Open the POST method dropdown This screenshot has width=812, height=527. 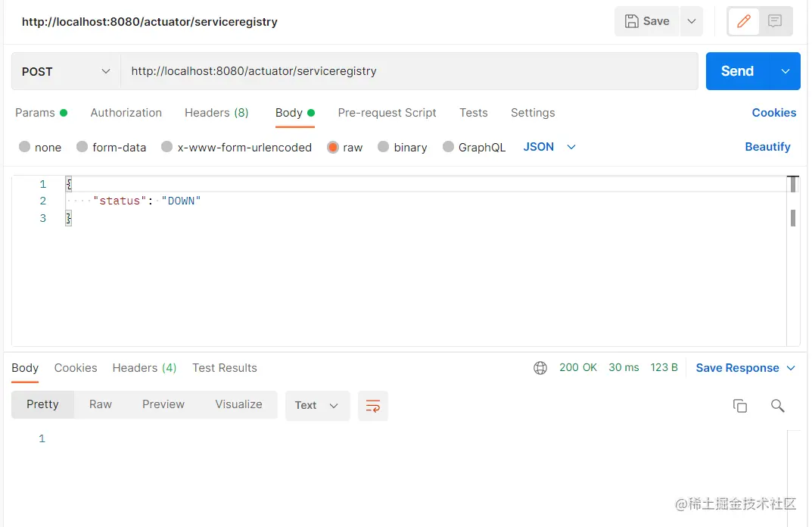(66, 71)
